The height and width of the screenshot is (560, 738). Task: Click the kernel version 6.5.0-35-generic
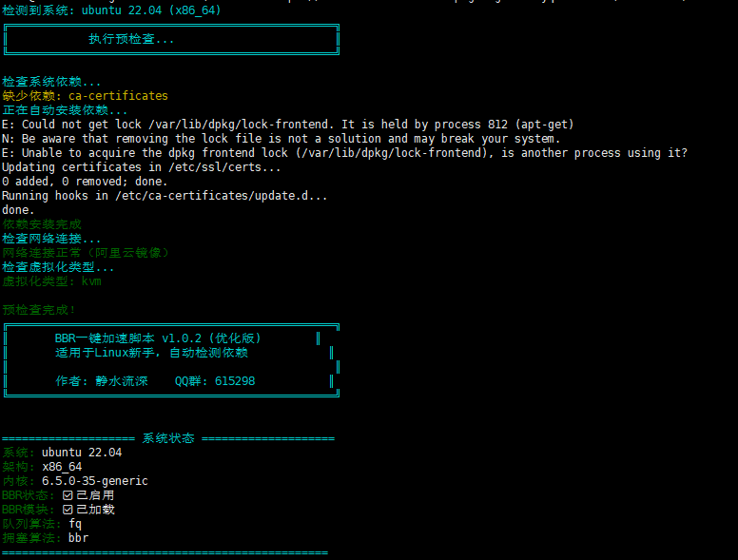[94, 481]
